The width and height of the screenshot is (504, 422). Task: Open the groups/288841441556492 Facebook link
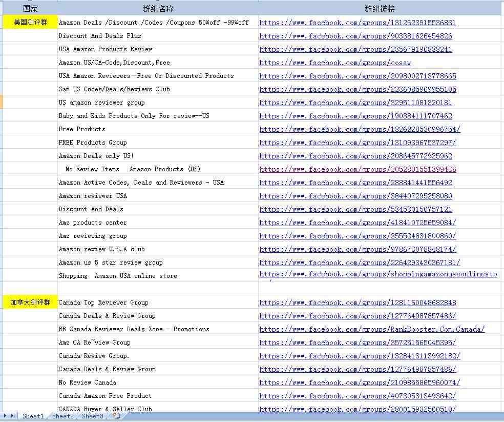355,183
